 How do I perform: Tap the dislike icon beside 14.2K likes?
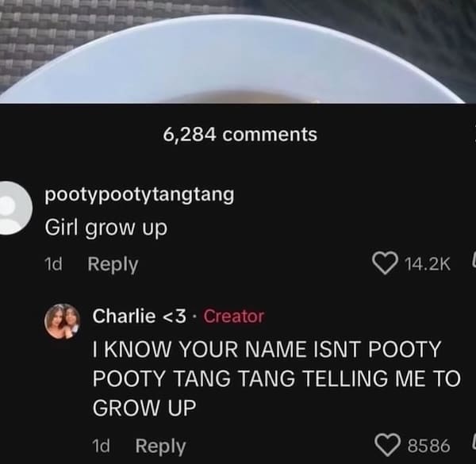click(474, 262)
